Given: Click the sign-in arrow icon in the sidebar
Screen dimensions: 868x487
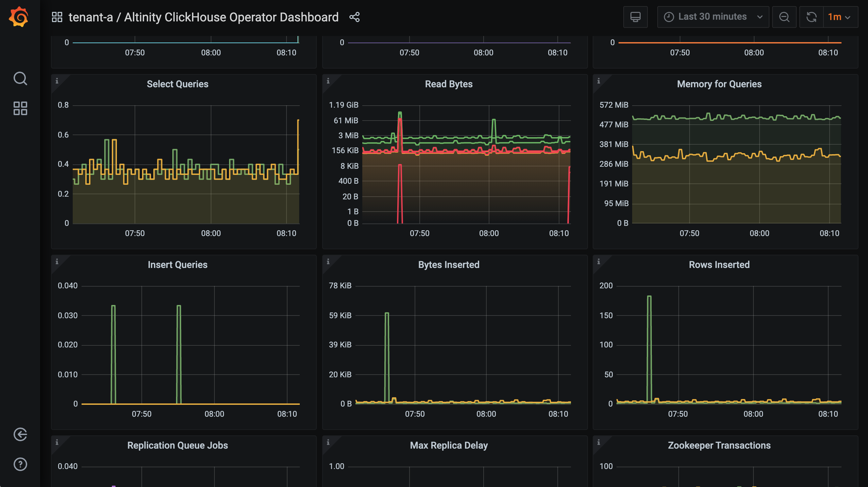Looking at the screenshot, I should [x=20, y=434].
